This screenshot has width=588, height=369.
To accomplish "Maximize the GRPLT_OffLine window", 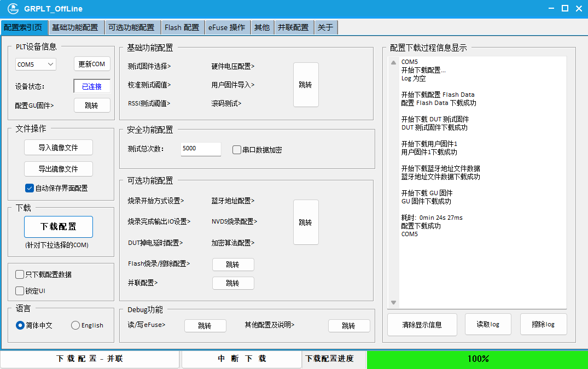I will tap(565, 8).
